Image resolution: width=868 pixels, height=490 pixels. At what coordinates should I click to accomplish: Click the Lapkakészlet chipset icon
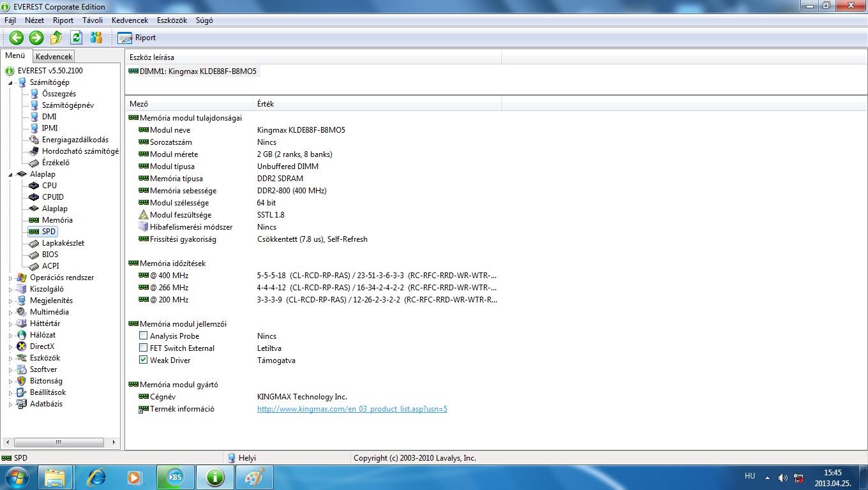(34, 243)
